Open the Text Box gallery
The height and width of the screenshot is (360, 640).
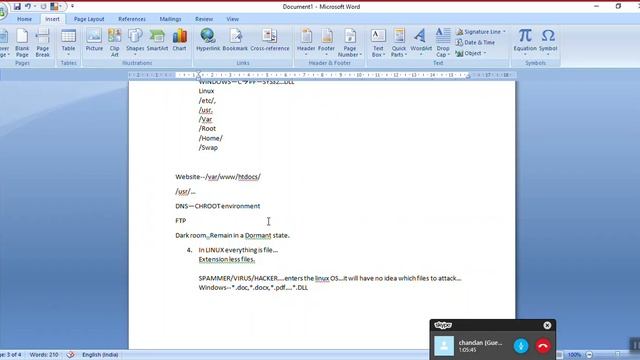(x=378, y=43)
